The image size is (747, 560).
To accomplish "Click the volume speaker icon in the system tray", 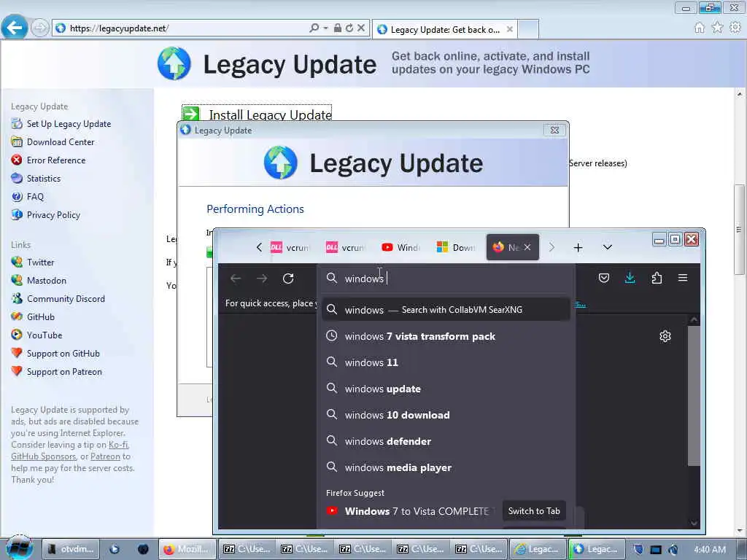I will (673, 550).
